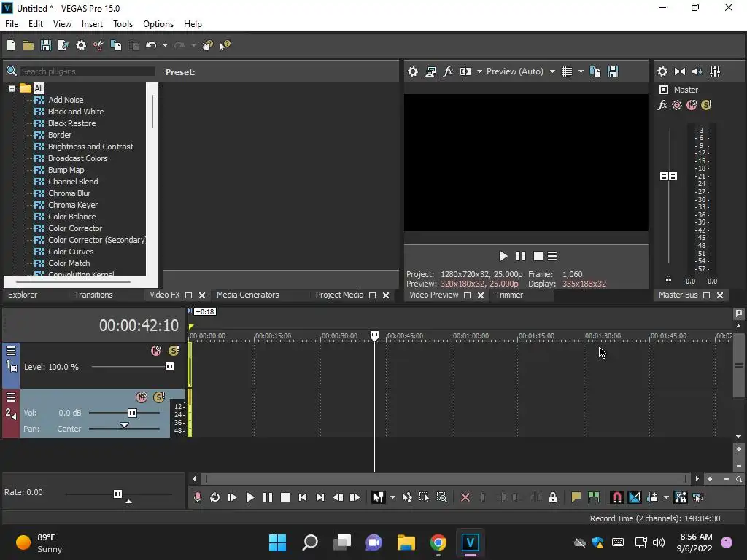Adjust video track Level slider

click(x=169, y=367)
